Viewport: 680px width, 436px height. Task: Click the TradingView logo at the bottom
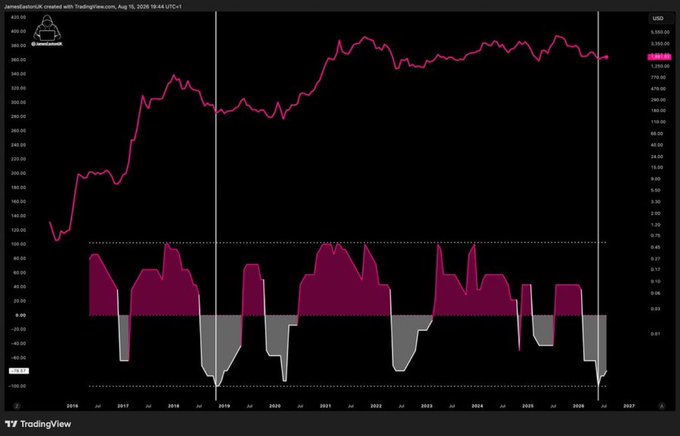[38, 424]
